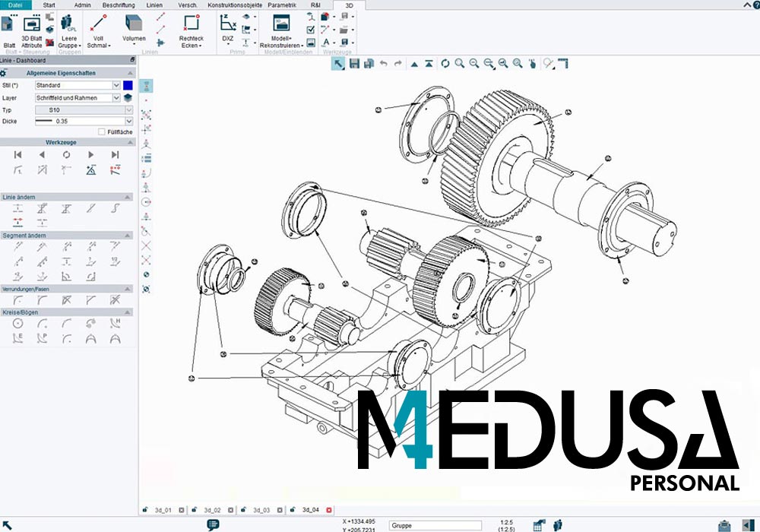Collapse the Verrundungen/Fasen section
The height and width of the screenshot is (532, 760).
tap(128, 289)
